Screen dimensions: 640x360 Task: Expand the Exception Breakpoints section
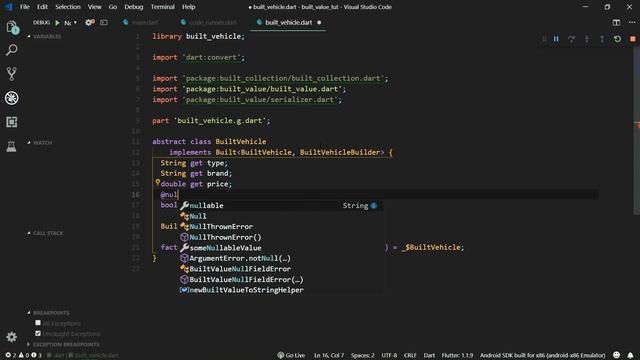(x=63, y=344)
